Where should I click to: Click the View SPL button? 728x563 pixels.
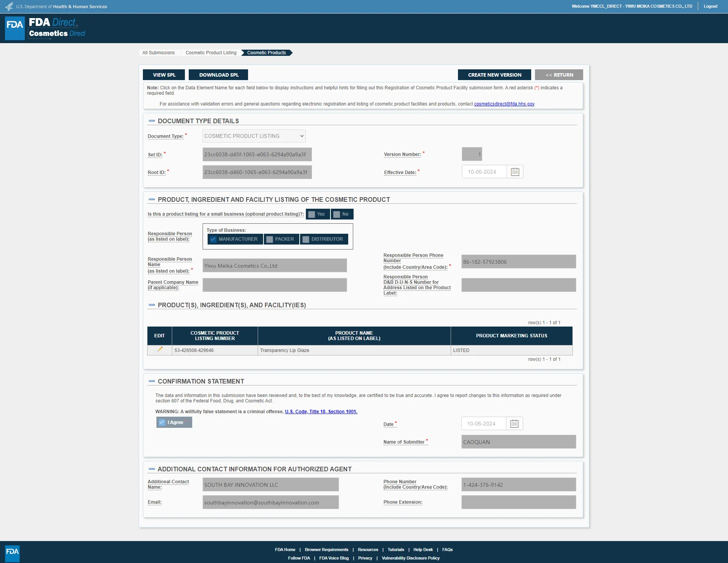point(164,75)
